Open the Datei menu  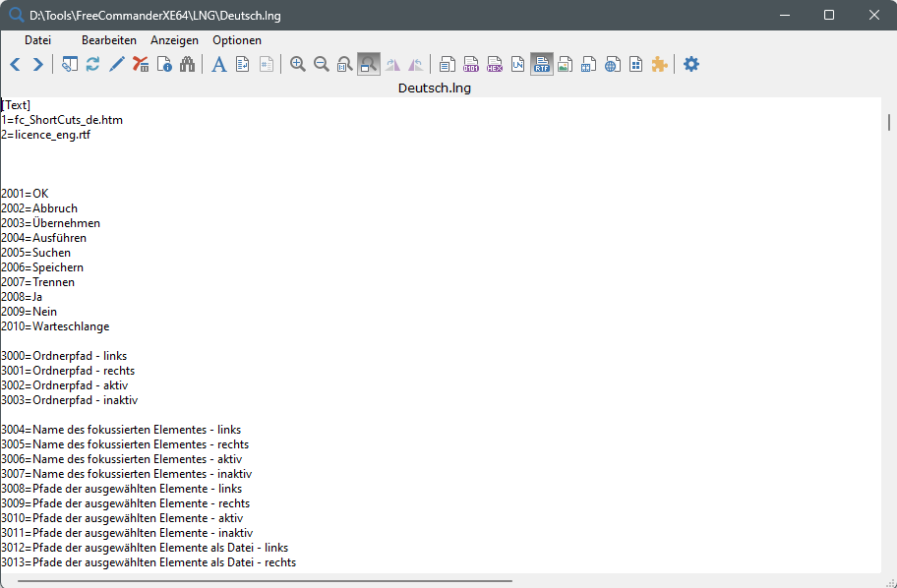pyautogui.click(x=37, y=40)
